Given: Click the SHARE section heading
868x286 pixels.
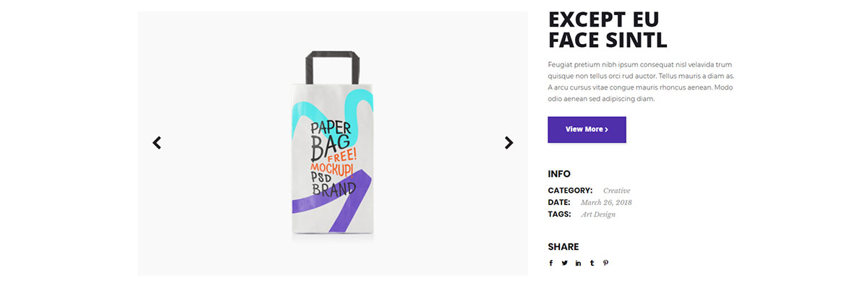Looking at the screenshot, I should (x=563, y=247).
